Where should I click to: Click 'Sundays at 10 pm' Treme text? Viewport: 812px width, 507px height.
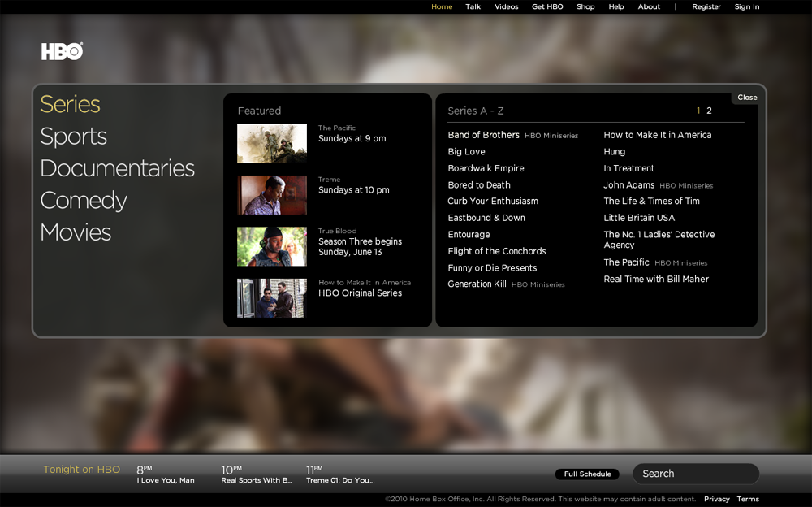[x=354, y=190]
